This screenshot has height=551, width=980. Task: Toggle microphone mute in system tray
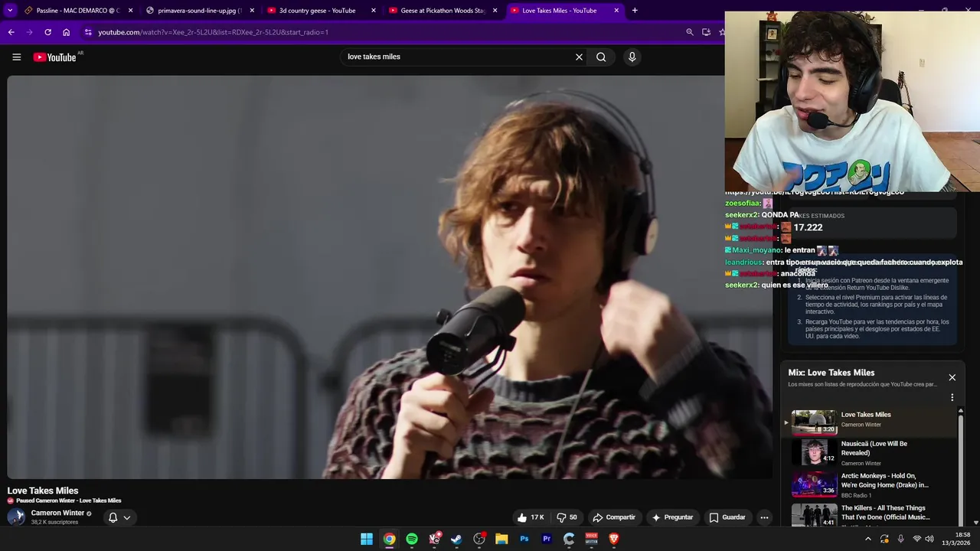[900, 539]
